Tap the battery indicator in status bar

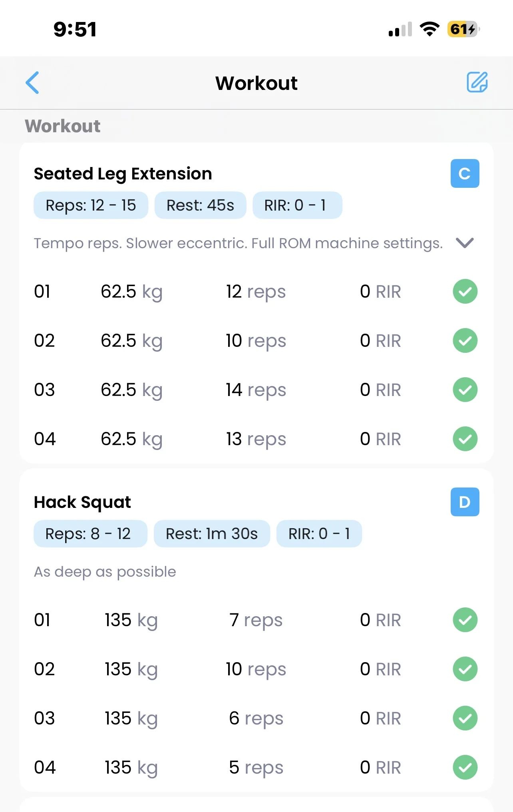click(x=463, y=29)
